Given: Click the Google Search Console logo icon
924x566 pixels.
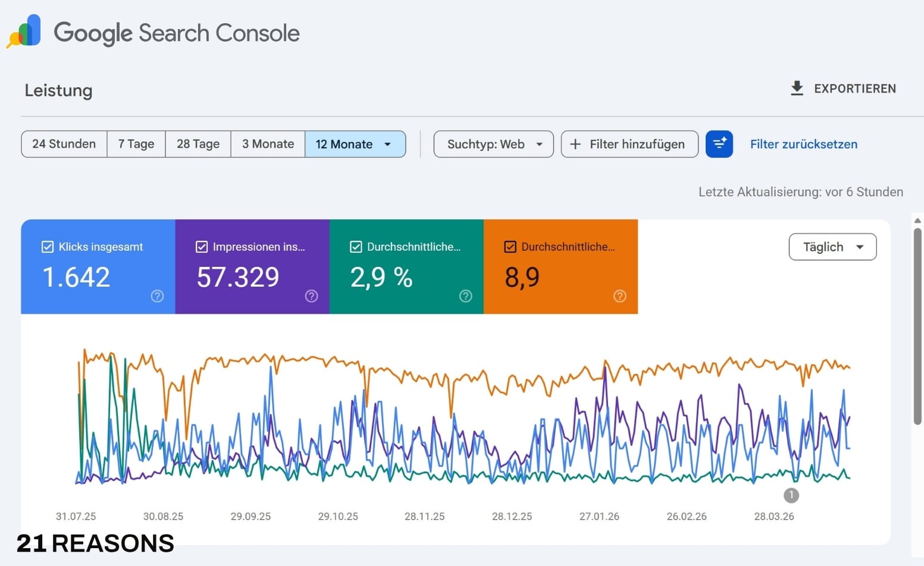Looking at the screenshot, I should pyautogui.click(x=24, y=32).
